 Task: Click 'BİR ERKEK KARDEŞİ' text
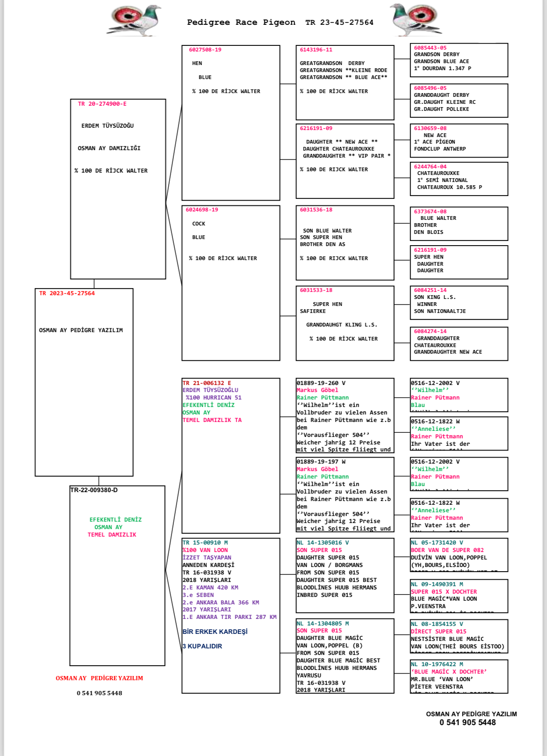coord(215,632)
